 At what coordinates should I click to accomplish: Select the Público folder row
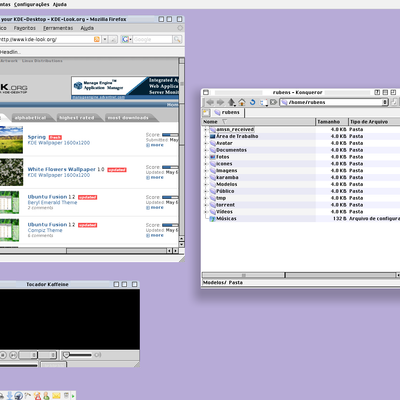click(x=301, y=191)
